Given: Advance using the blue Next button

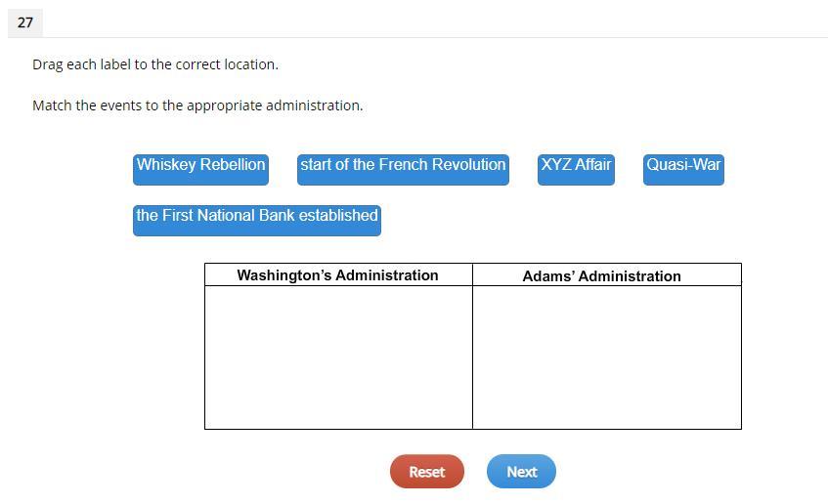Looking at the screenshot, I should 521,471.
